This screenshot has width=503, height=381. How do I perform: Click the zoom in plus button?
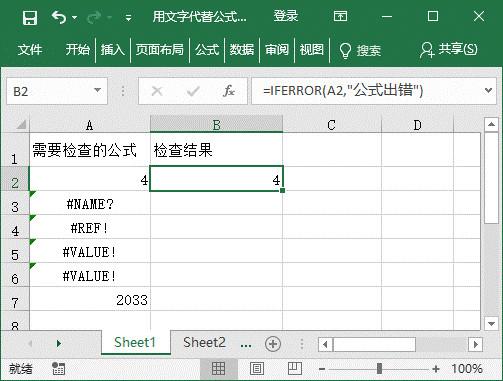(436, 369)
